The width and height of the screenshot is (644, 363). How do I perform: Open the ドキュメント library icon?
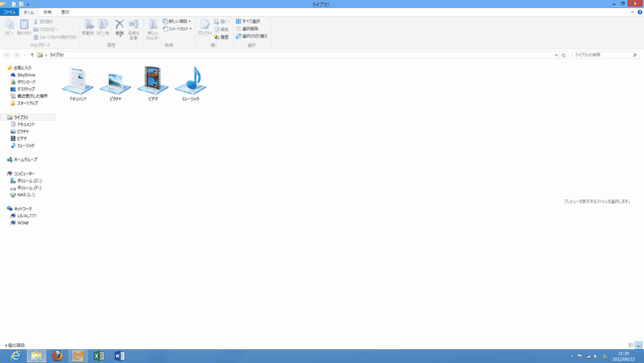77,80
